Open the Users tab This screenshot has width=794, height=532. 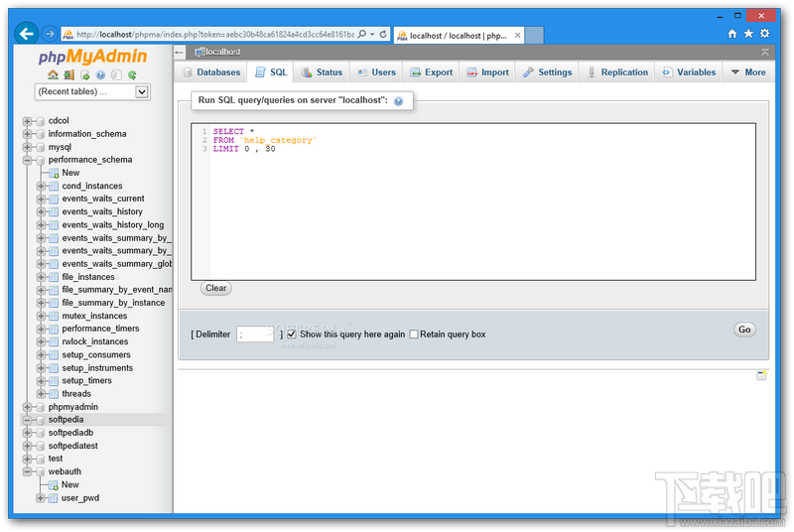pyautogui.click(x=376, y=72)
